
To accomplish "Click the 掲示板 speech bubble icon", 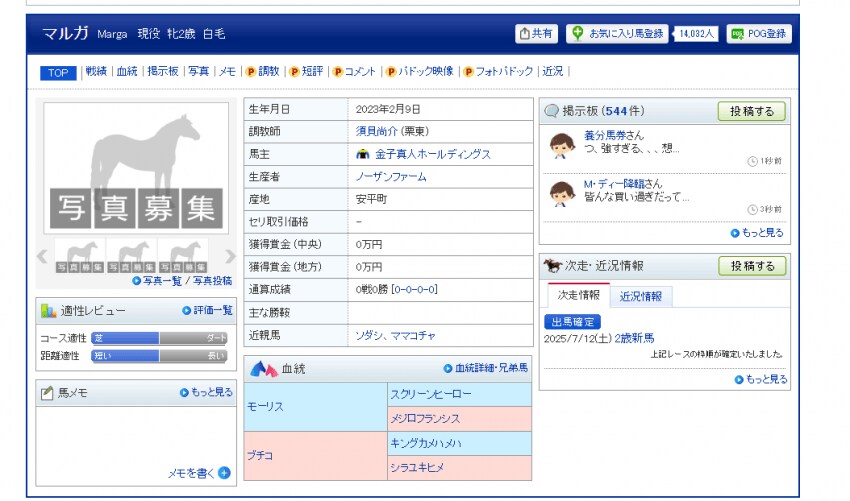I will [x=551, y=111].
